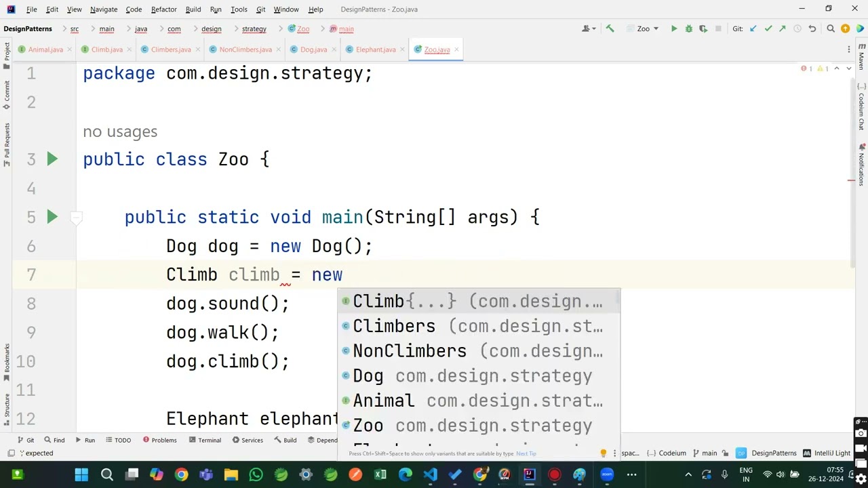The width and height of the screenshot is (868, 488).
Task: Open Terminal tool window
Action: tap(205, 440)
